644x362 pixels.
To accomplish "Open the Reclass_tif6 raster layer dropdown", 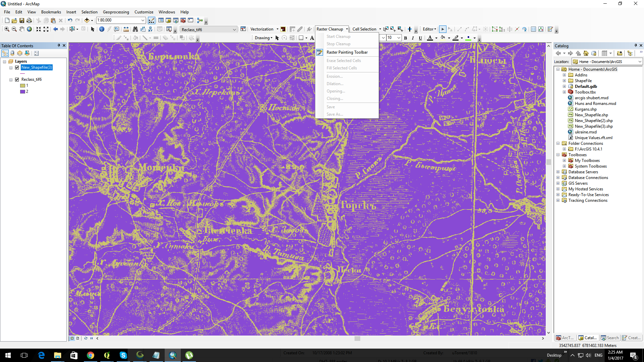I will tap(234, 29).
